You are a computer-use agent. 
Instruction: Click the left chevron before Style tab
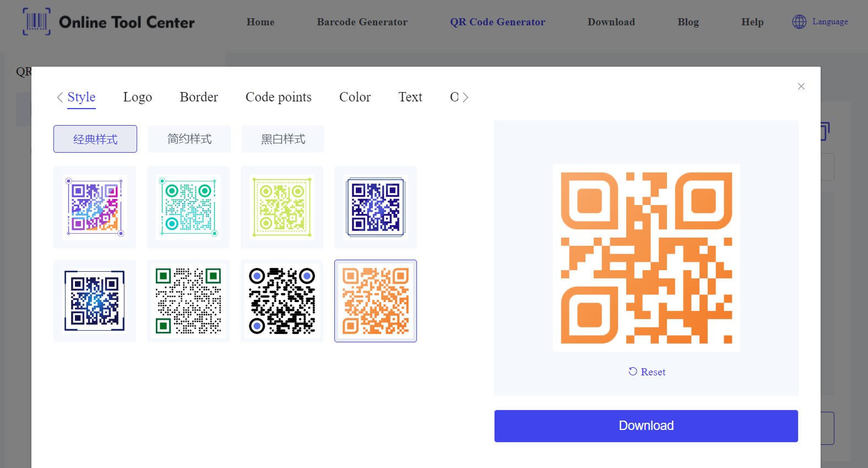(x=60, y=98)
